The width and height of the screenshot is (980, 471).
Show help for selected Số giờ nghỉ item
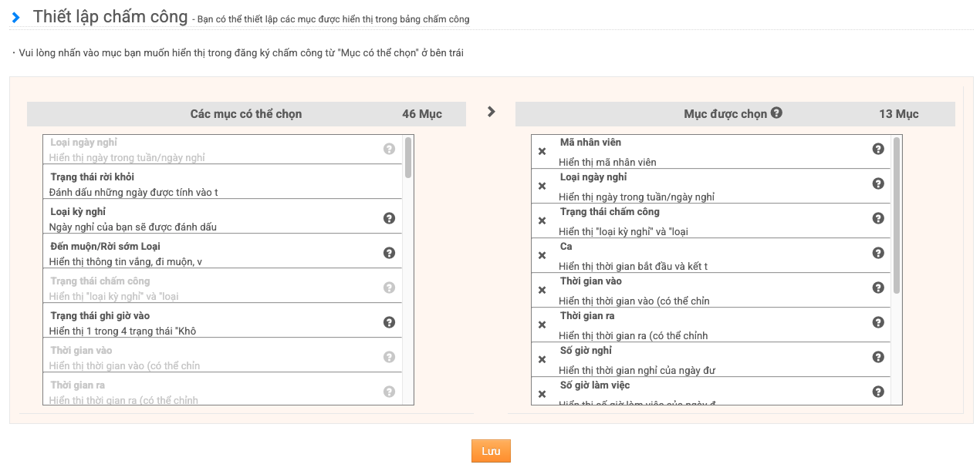[x=877, y=357]
